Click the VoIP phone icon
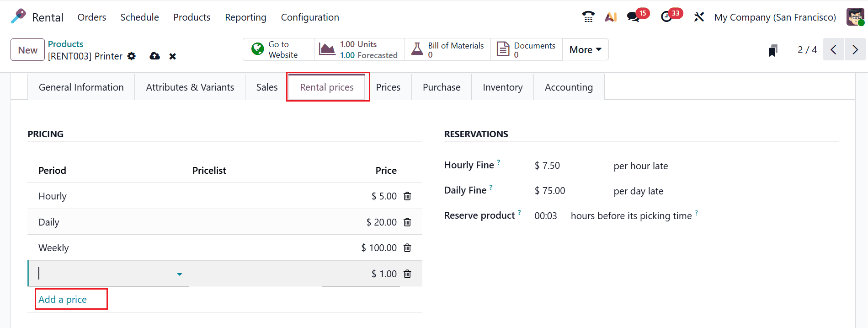 tap(588, 17)
